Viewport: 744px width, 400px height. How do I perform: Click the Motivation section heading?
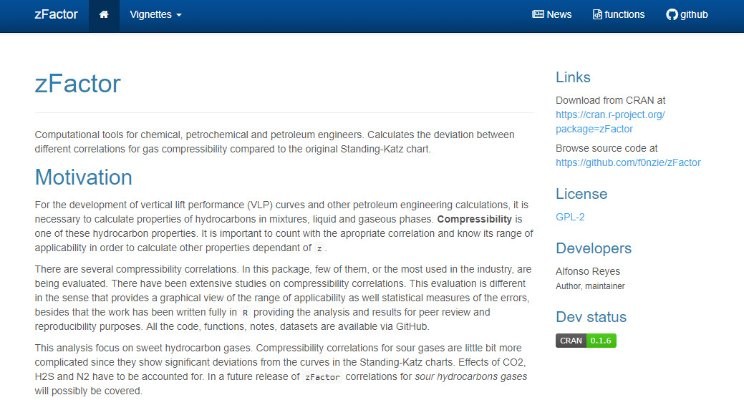tap(84, 177)
